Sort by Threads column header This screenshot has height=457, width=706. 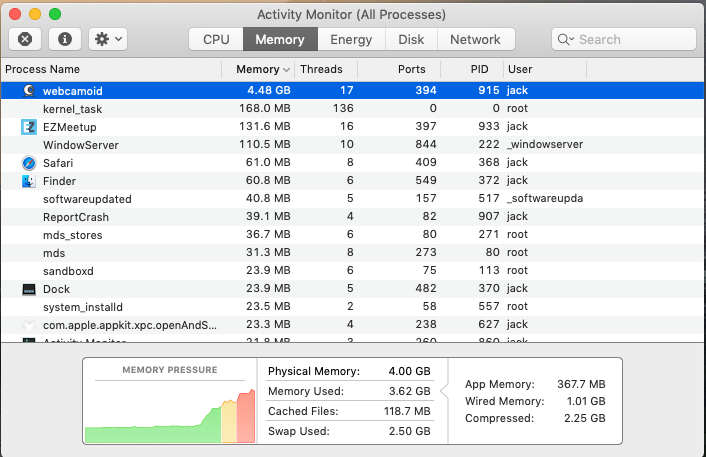326,69
